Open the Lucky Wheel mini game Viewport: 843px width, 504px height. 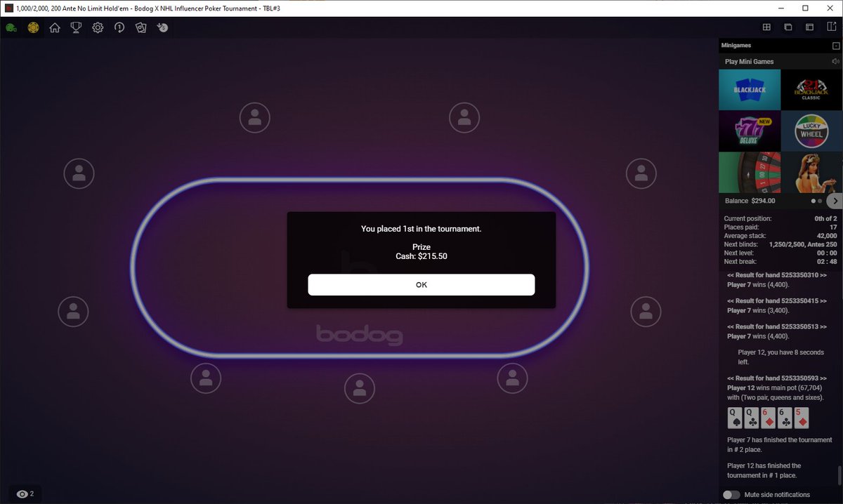(x=812, y=131)
